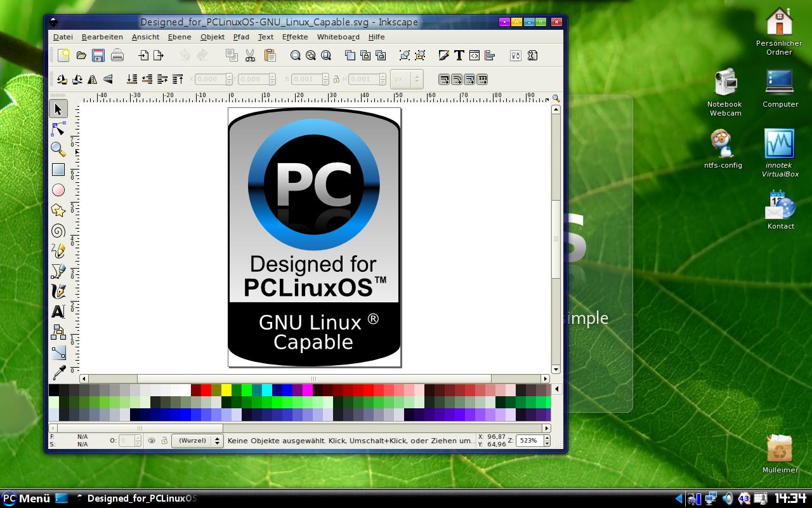Click the Paste clipboard icon

coord(270,55)
